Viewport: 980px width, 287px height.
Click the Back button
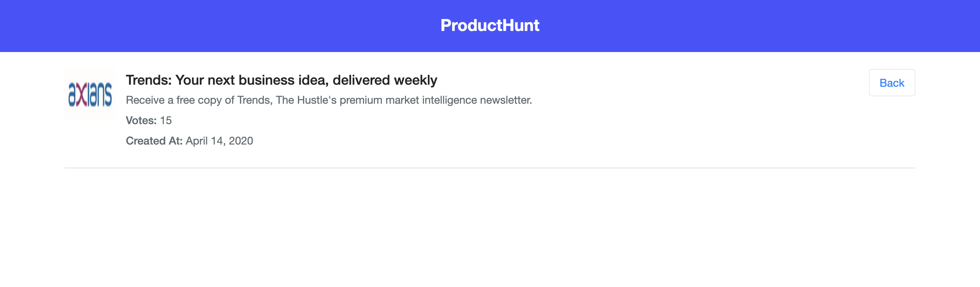tap(892, 83)
